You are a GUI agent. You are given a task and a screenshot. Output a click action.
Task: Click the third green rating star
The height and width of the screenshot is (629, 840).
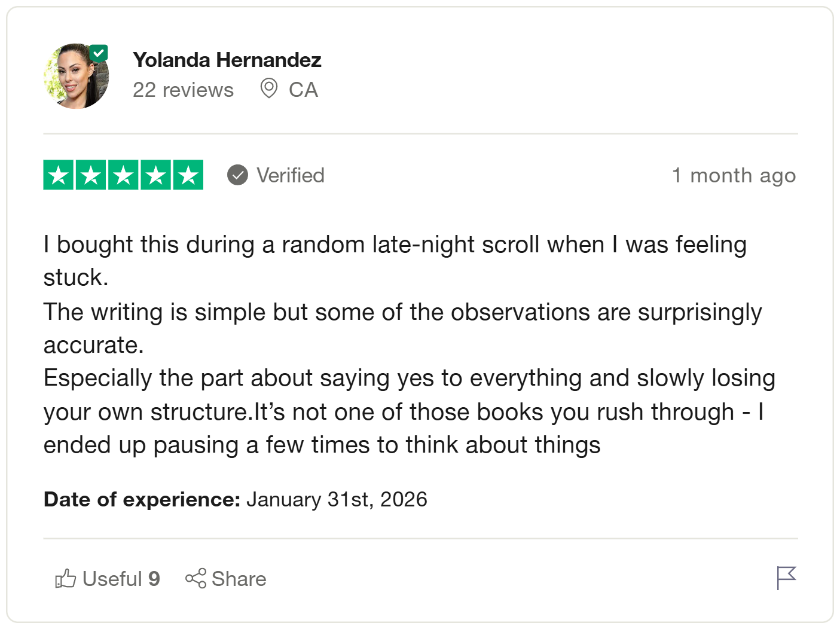[123, 175]
